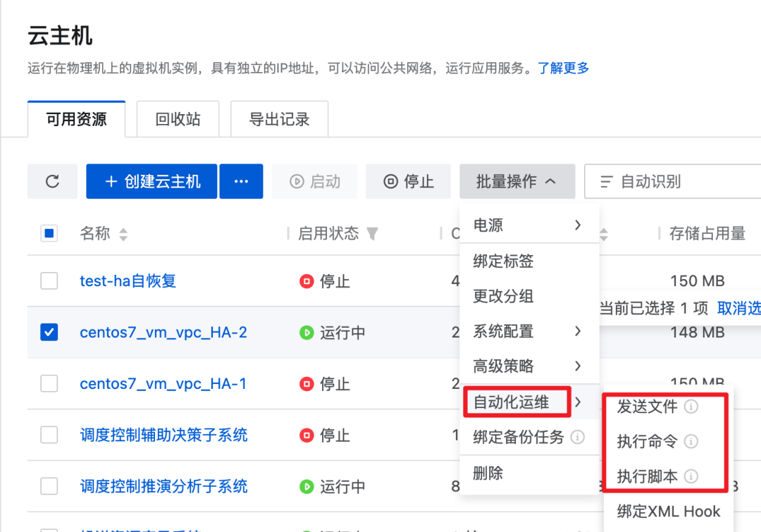Viewport: 761px width, 532px height.
Task: Click info icon next to 执行脚本
Action: click(691, 476)
